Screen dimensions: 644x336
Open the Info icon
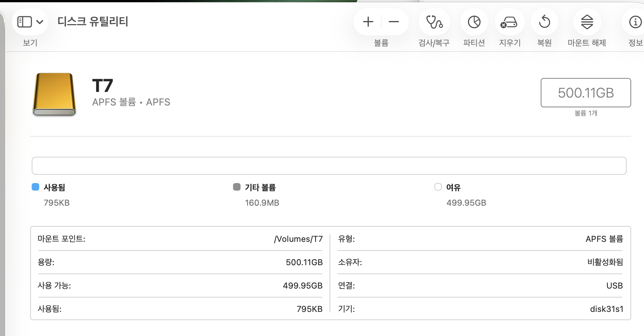click(x=635, y=22)
